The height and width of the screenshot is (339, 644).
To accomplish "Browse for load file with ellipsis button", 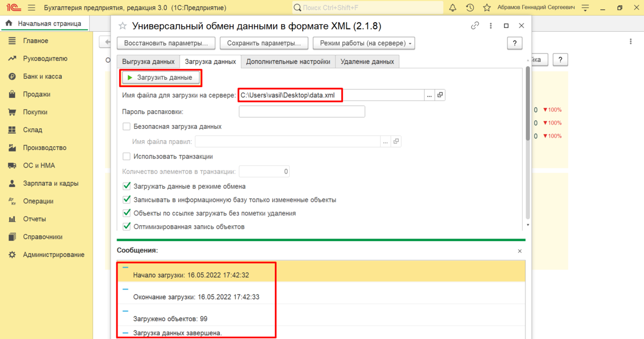I will click(x=429, y=95).
